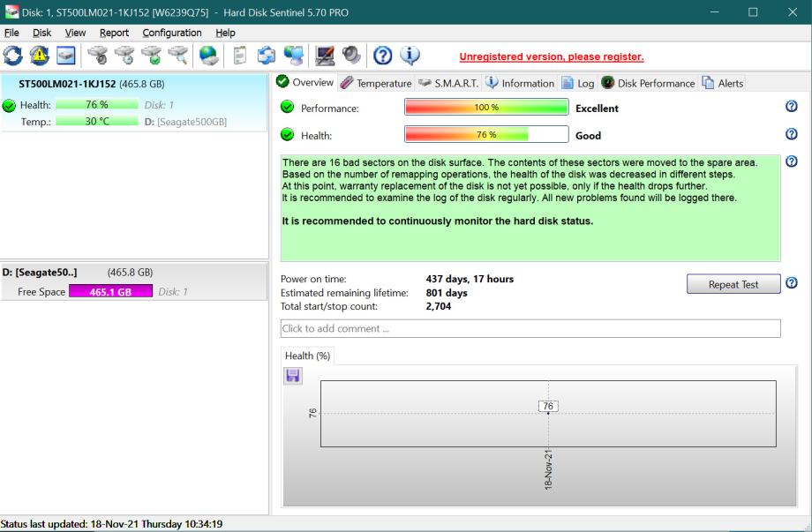Click the help icon beside the Health bar
The height and width of the screenshot is (532, 812).
tap(792, 134)
